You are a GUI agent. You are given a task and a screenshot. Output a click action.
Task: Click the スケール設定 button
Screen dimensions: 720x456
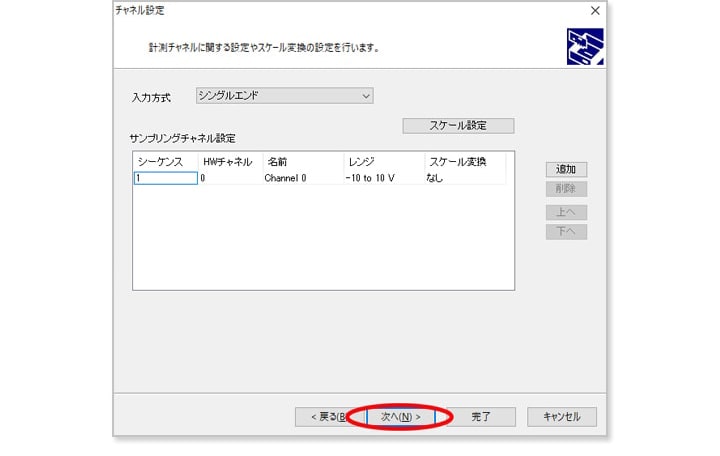[457, 126]
